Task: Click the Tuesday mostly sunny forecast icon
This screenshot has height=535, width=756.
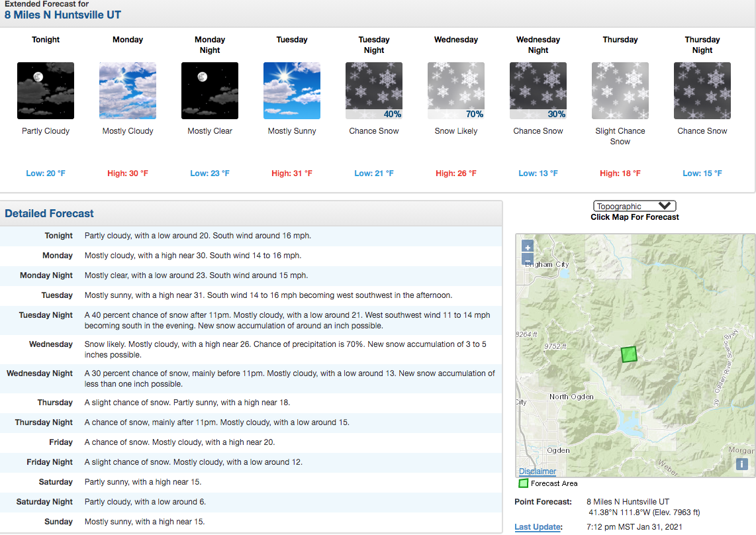Action: tap(292, 91)
